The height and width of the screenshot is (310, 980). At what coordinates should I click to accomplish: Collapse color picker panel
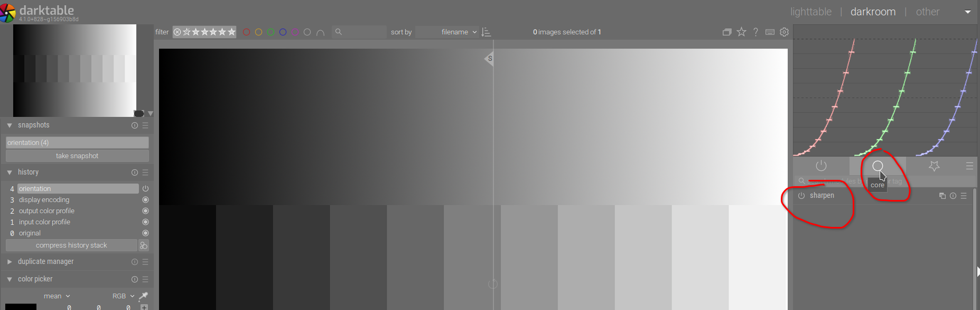10,279
